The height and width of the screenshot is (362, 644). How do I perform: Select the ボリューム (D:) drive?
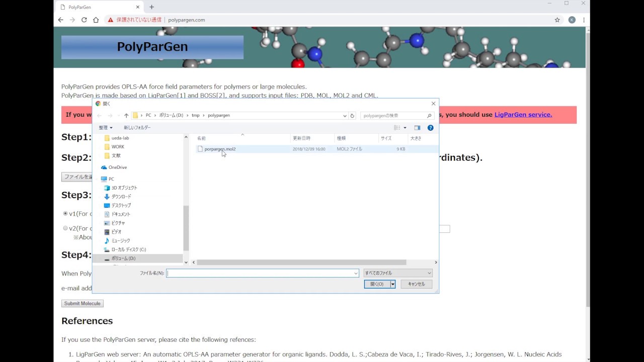click(x=123, y=258)
